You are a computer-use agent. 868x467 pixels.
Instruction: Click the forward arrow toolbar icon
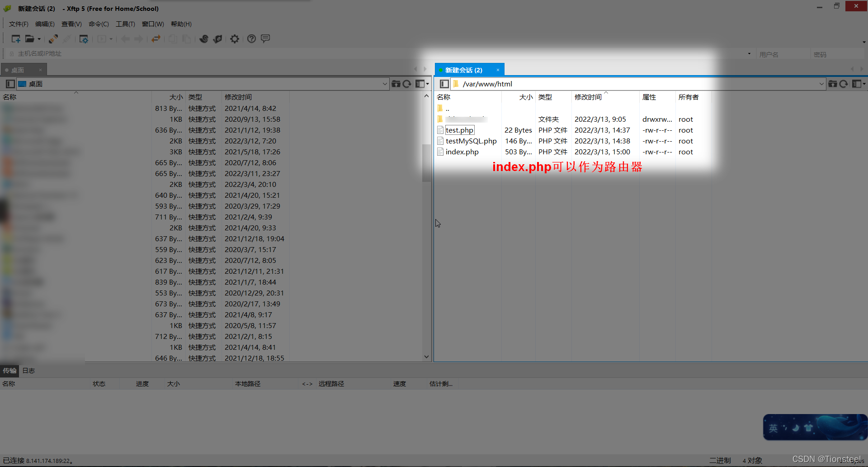[139, 39]
